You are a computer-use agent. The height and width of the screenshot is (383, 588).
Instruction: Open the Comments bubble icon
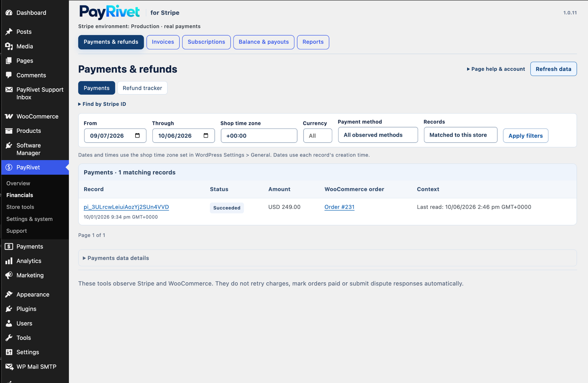(9, 75)
